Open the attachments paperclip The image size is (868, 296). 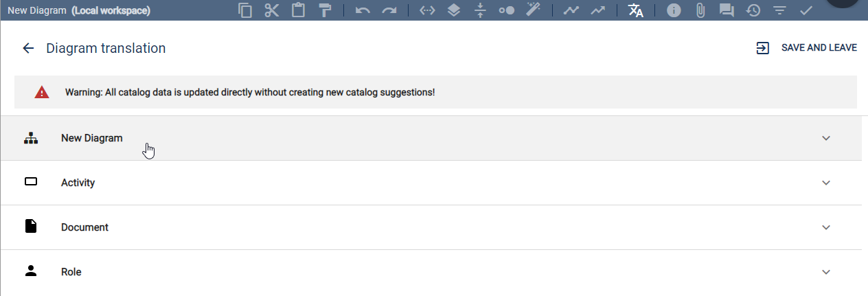tap(700, 11)
